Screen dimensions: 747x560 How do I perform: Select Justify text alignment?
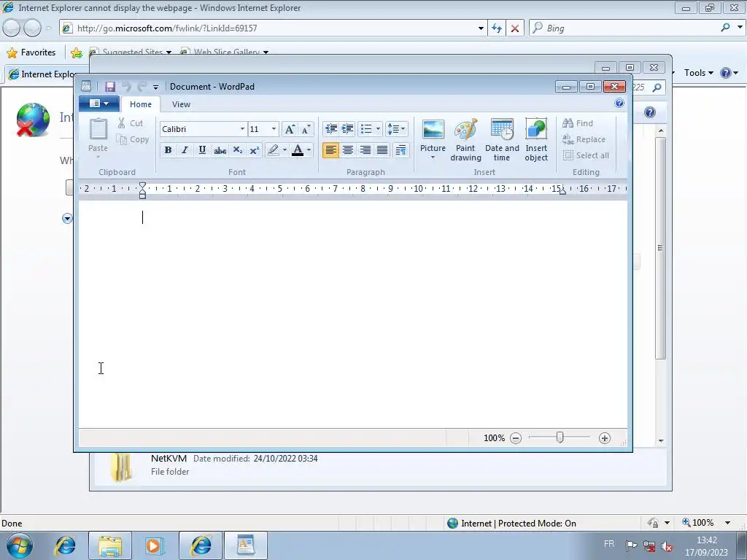click(382, 150)
